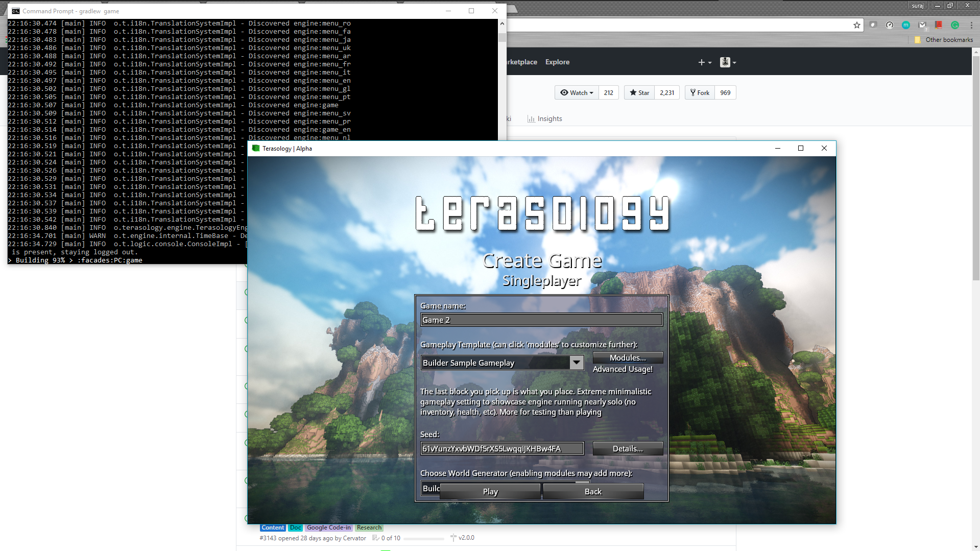The width and height of the screenshot is (980, 551).
Task: Click the task checklist icon beside '0 of 10'
Action: pyautogui.click(x=376, y=538)
